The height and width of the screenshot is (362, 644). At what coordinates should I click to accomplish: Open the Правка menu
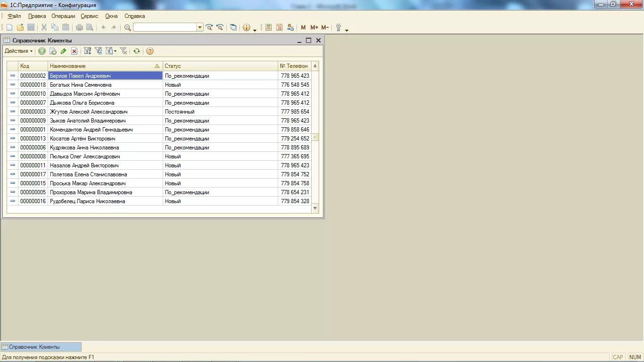tap(37, 16)
